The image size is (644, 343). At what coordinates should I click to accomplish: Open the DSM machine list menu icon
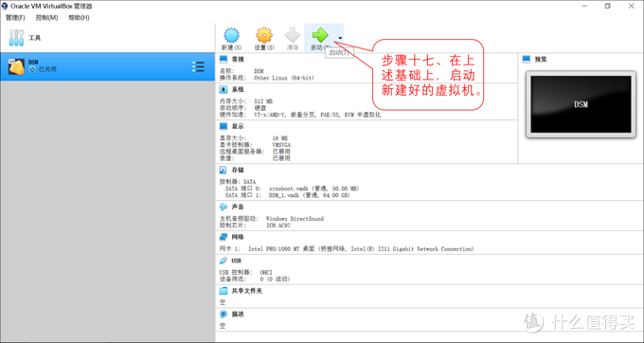click(x=198, y=66)
